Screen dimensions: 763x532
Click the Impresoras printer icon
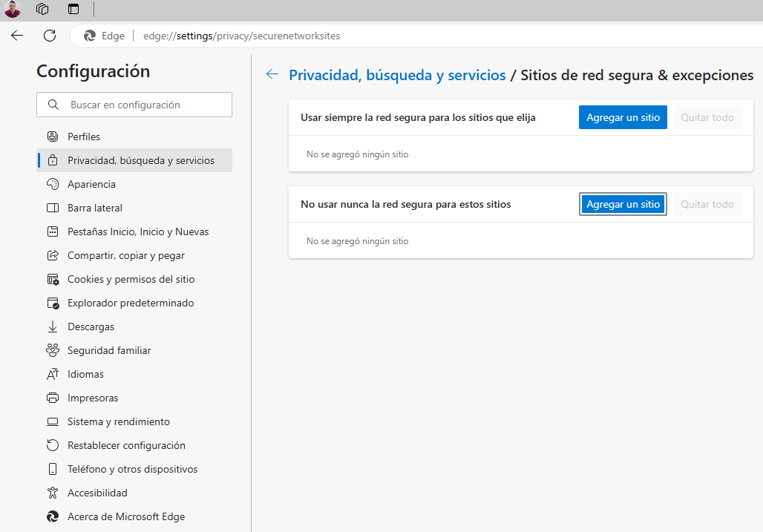(x=53, y=398)
